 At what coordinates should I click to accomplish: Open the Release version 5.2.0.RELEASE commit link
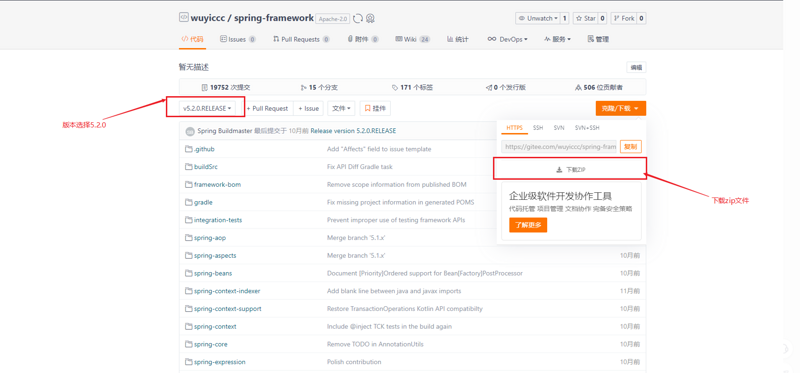pyautogui.click(x=353, y=131)
